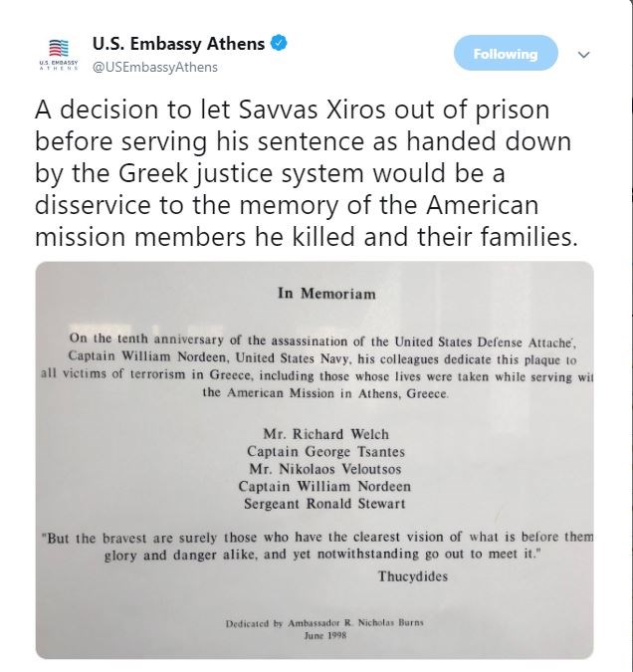The width and height of the screenshot is (633, 672).
Task: Toggle the Following button
Action: [x=505, y=54]
